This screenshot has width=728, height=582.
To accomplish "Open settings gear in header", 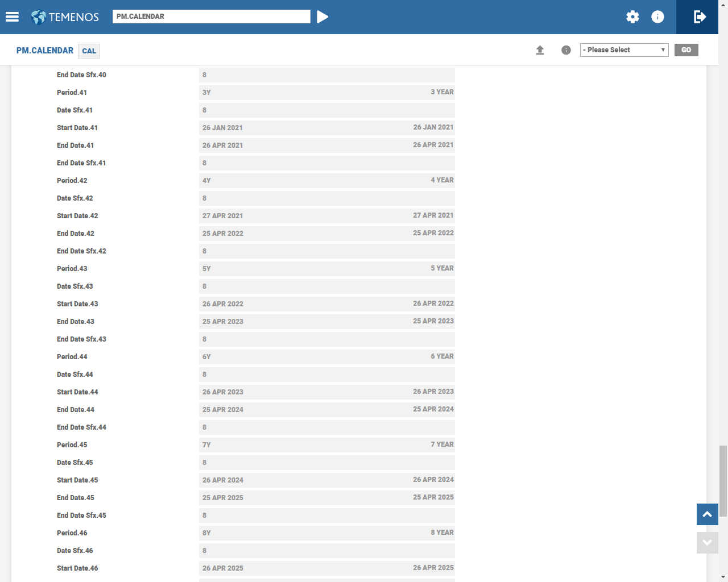I will point(632,17).
